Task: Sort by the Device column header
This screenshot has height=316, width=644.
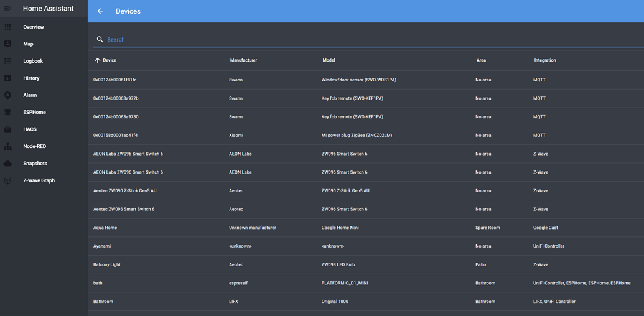Action: tap(110, 60)
